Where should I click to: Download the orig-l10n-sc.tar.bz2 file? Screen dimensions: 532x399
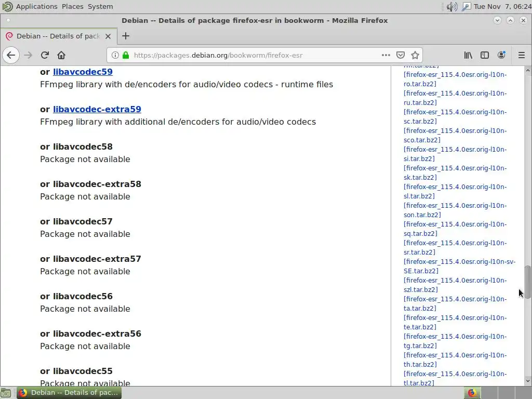[x=455, y=116]
